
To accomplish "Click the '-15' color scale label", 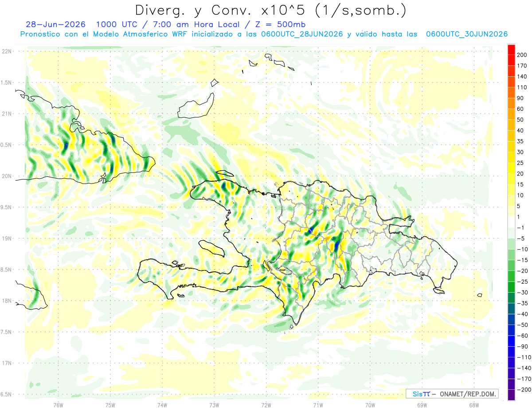I will point(523,260).
